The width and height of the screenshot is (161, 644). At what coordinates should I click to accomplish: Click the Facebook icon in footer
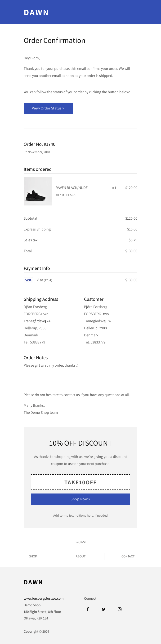pyautogui.click(x=88, y=609)
